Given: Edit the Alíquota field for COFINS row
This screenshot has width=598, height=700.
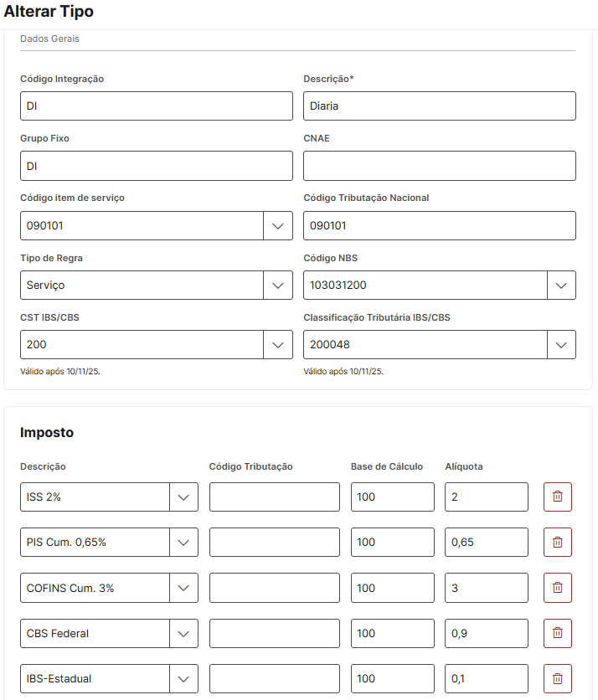Looking at the screenshot, I should tap(486, 588).
